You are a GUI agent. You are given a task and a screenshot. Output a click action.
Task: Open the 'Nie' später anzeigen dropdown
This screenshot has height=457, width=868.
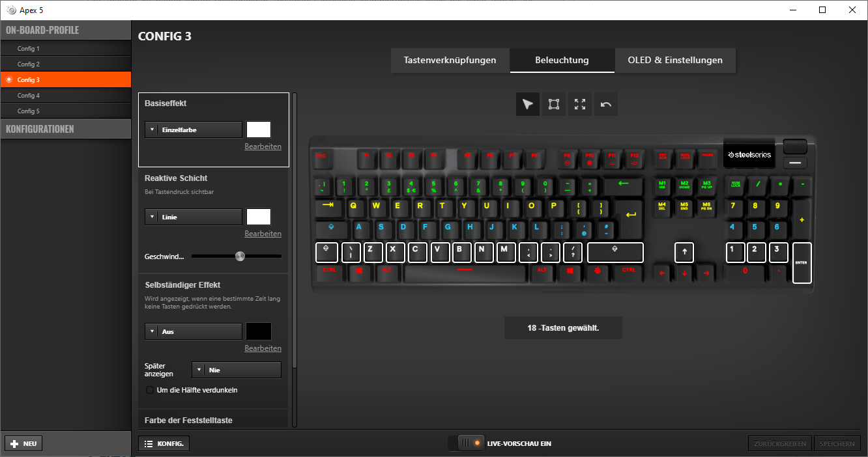(237, 370)
